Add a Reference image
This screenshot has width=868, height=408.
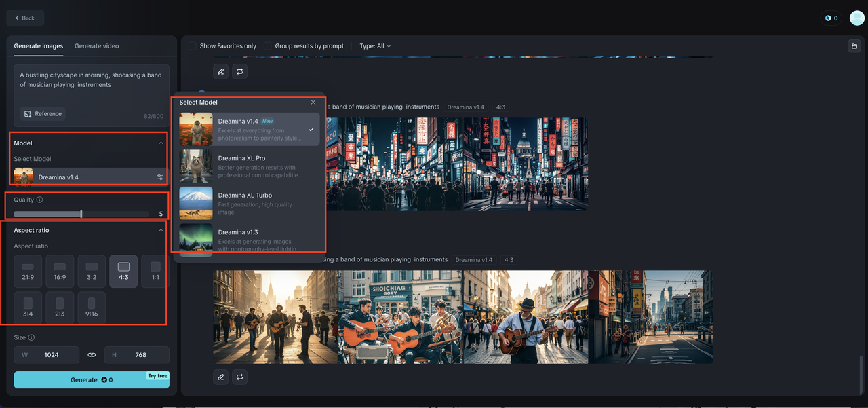click(x=43, y=114)
